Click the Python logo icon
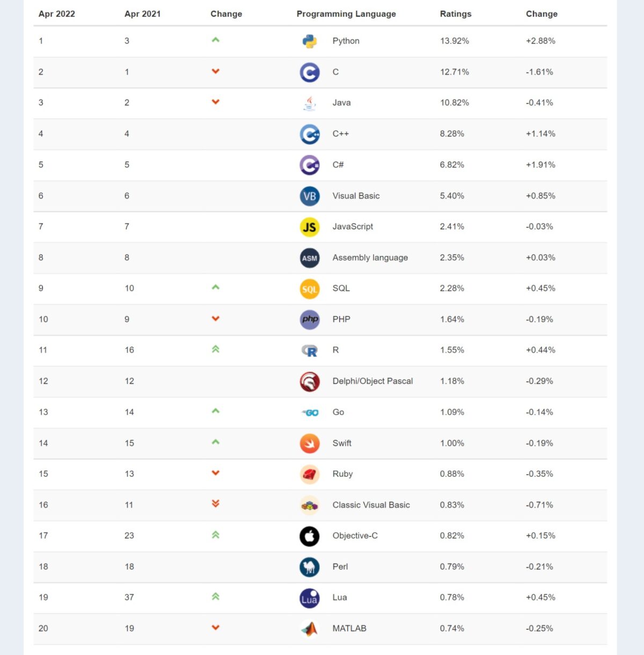This screenshot has width=644, height=655. [x=310, y=41]
